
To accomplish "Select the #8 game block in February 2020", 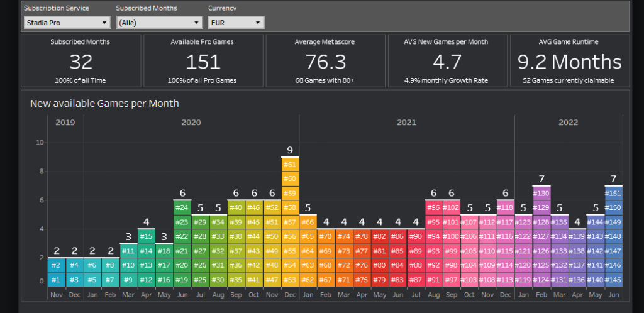I will [110, 265].
